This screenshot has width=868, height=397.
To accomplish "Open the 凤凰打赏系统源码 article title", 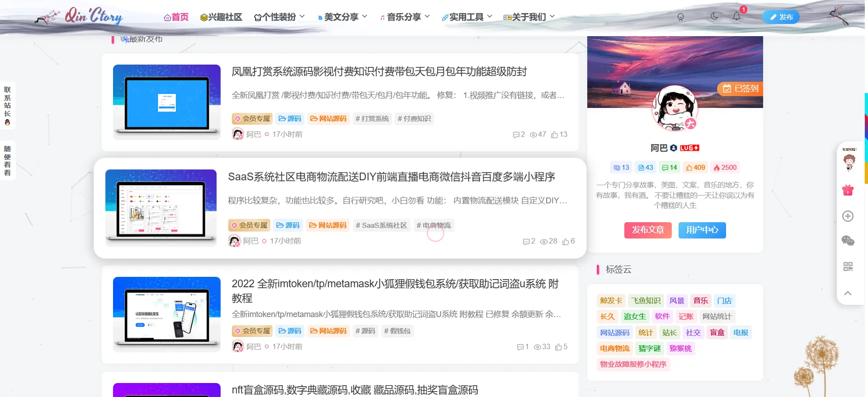I will tap(379, 72).
